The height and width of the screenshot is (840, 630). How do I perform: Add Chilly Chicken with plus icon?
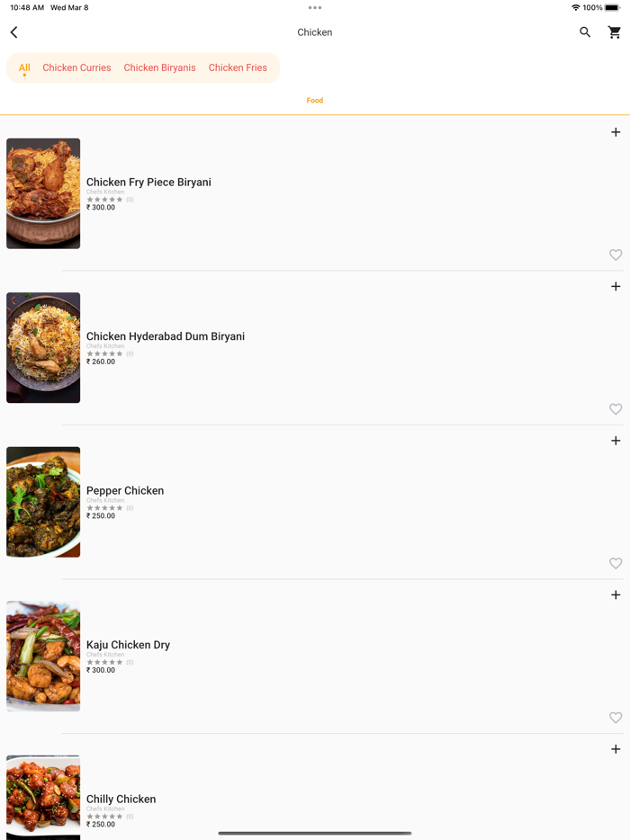(x=616, y=749)
